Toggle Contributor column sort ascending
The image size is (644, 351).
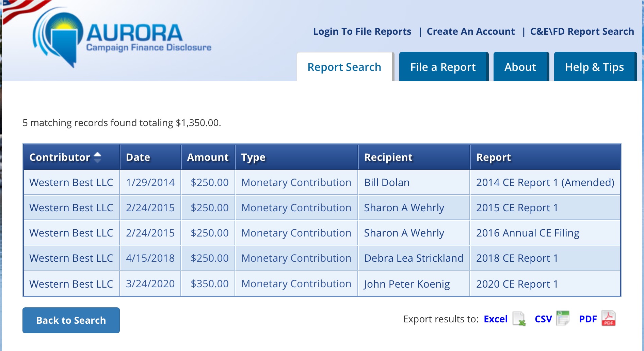pos(98,155)
